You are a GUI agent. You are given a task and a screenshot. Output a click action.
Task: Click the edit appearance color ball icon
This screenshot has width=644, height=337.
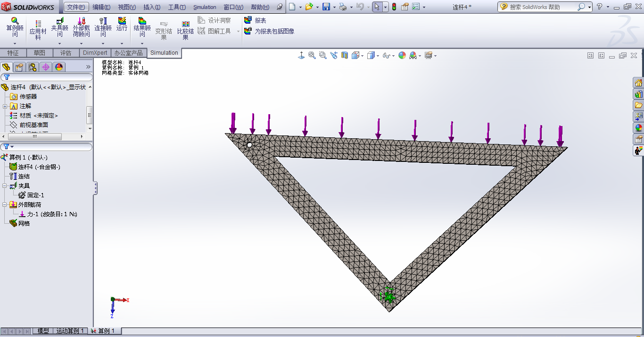(x=402, y=55)
